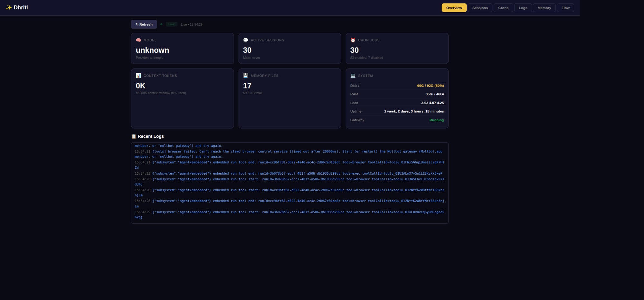Click the floppy disk Memory Files icon
The width and height of the screenshot is (644, 300).
pos(246,76)
